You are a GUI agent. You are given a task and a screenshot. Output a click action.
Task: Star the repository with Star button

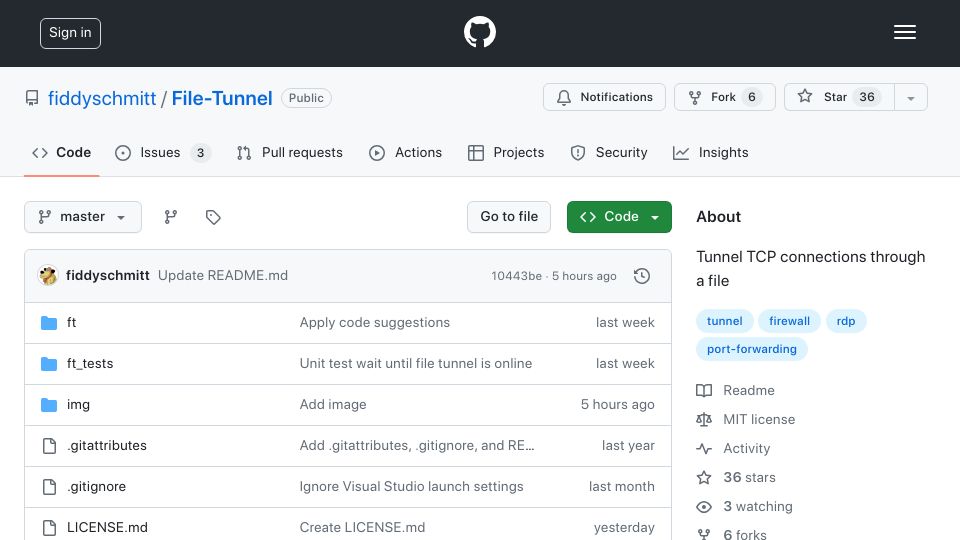[x=839, y=97]
